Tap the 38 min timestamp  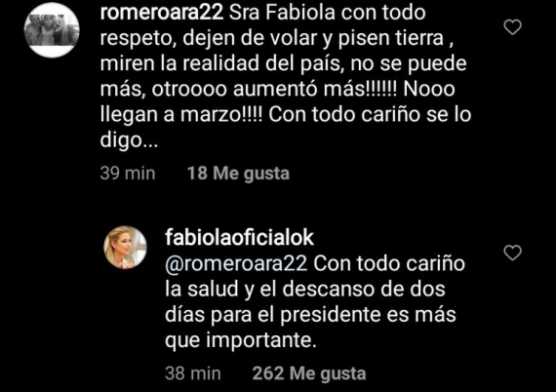click(193, 373)
